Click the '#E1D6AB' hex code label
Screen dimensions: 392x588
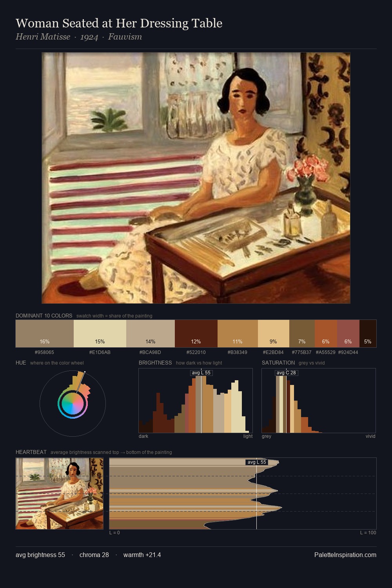(100, 352)
